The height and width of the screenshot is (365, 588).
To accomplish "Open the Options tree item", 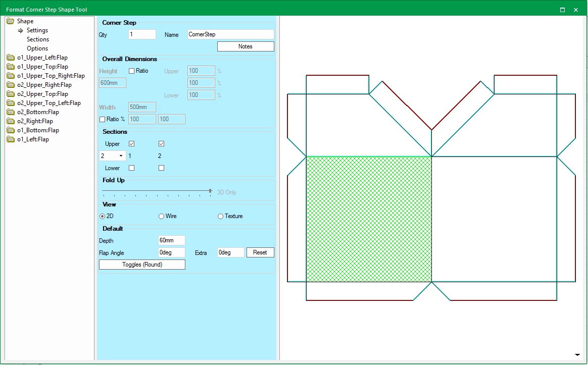I will [x=37, y=48].
